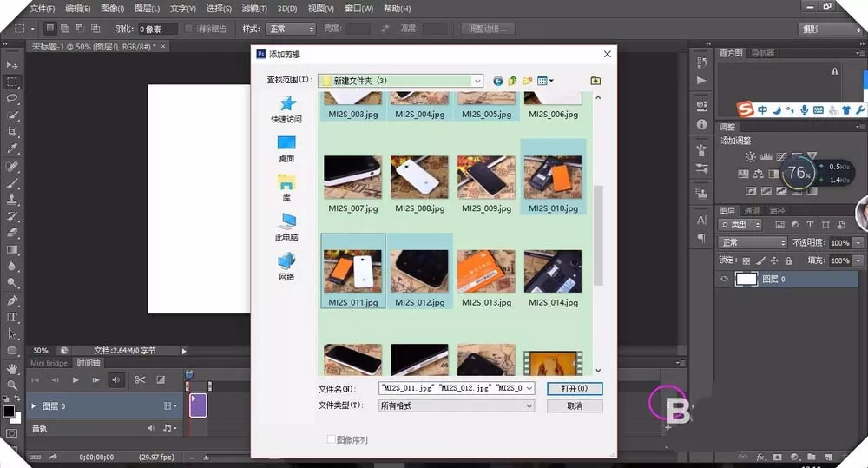Image resolution: width=868 pixels, height=468 pixels.
Task: Enable the 图像序列 checkbox
Action: tap(331, 439)
